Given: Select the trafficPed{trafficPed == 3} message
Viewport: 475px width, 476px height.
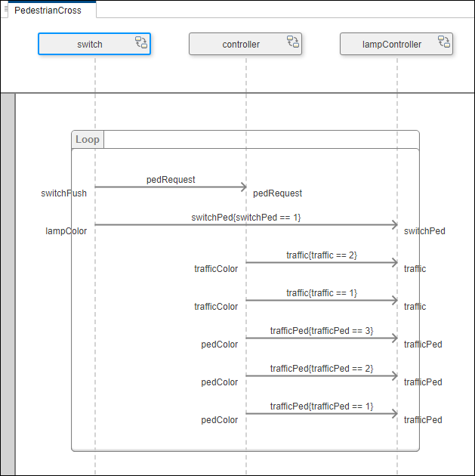Looking at the screenshot, I should point(322,331).
